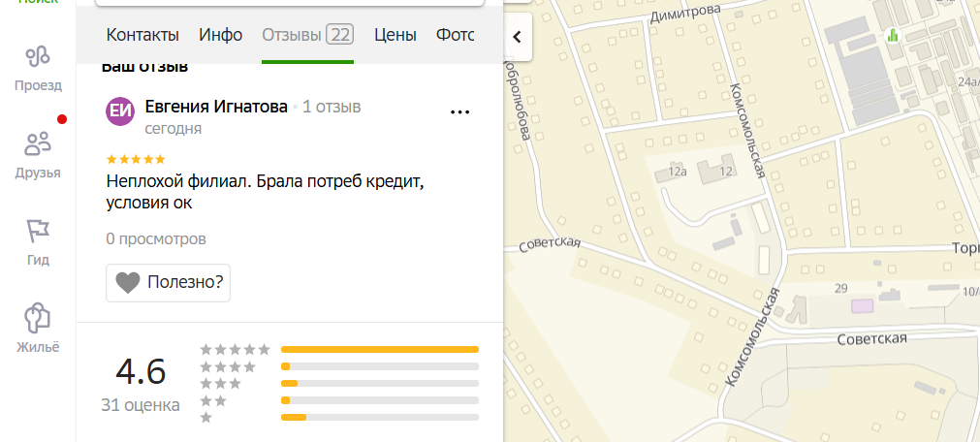Filter by the two-star rating bar
The height and width of the screenshot is (442, 980).
click(380, 400)
